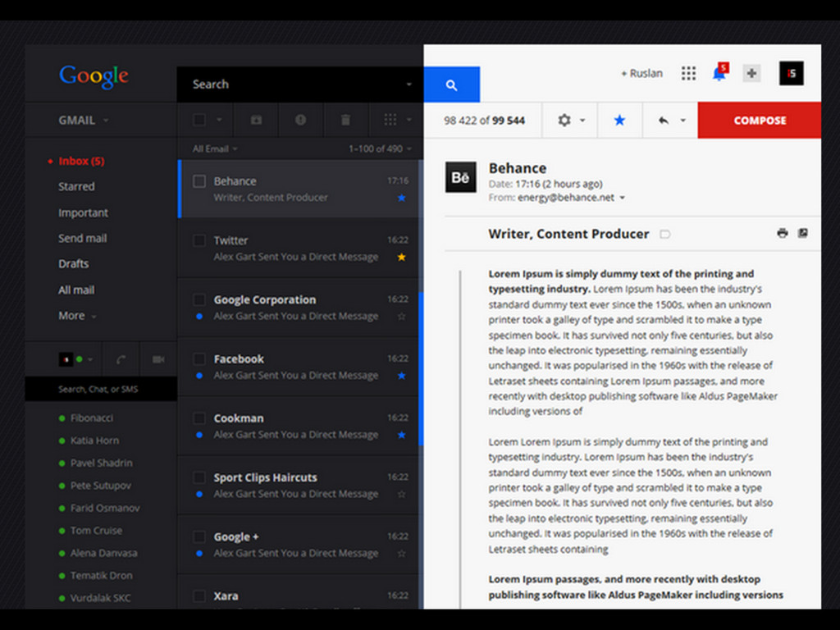Open the Google apps grid icon
840x630 pixels.
[x=688, y=73]
